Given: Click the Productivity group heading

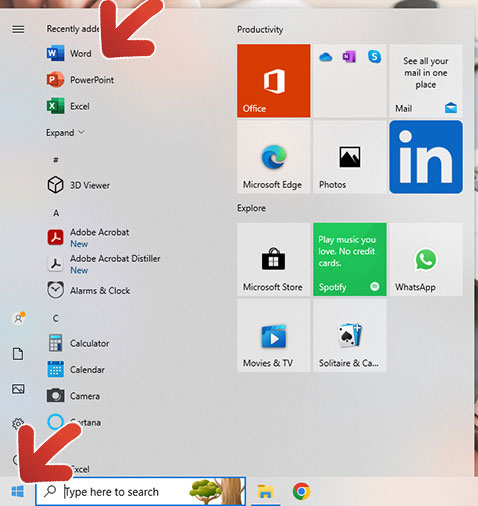Looking at the screenshot, I should [x=260, y=30].
